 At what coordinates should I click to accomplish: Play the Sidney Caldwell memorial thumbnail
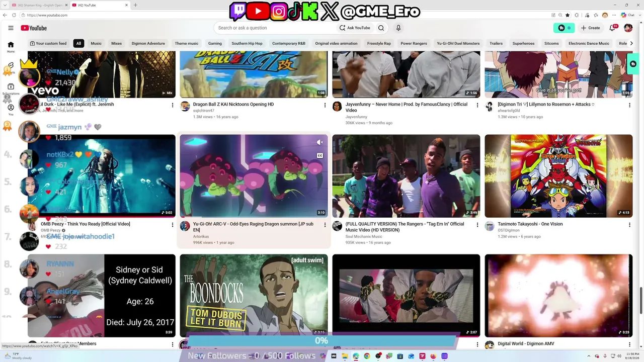[102, 296]
